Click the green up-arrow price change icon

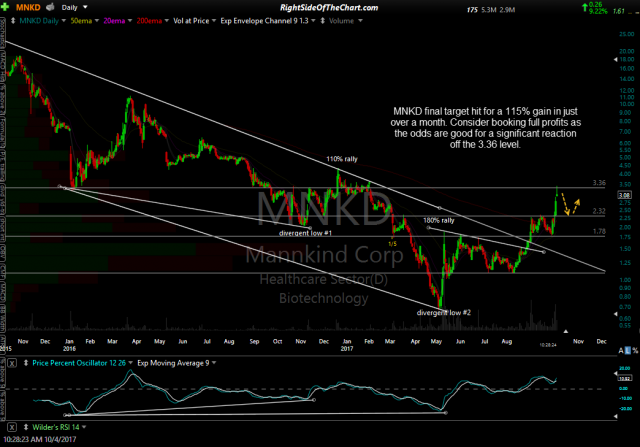585,7
